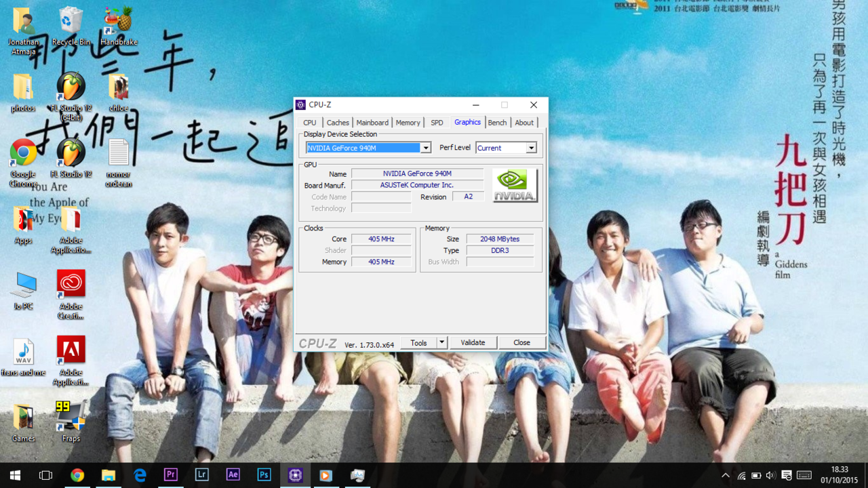Click the Memory Size 2048 MBytes value
Image resolution: width=868 pixels, height=488 pixels.
coord(500,239)
